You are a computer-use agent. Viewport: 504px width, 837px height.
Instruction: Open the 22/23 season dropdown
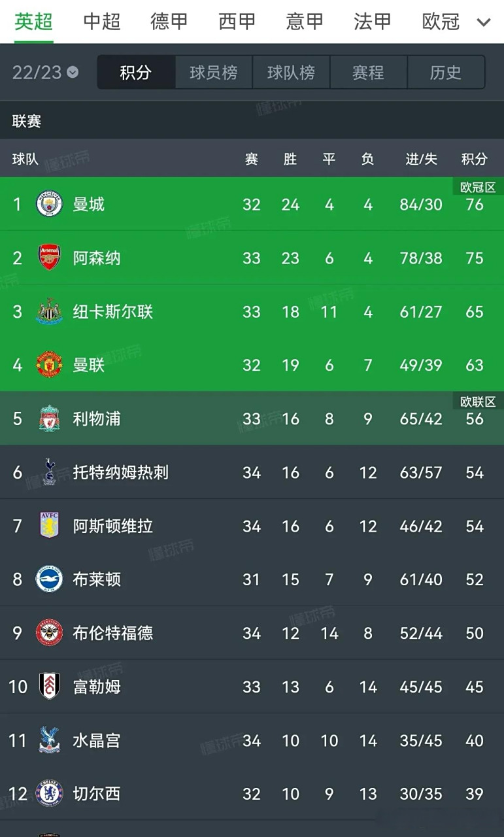click(45, 72)
